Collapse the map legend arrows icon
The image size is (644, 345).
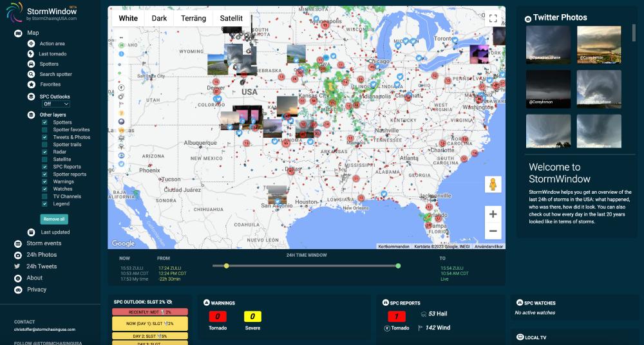[x=121, y=37]
